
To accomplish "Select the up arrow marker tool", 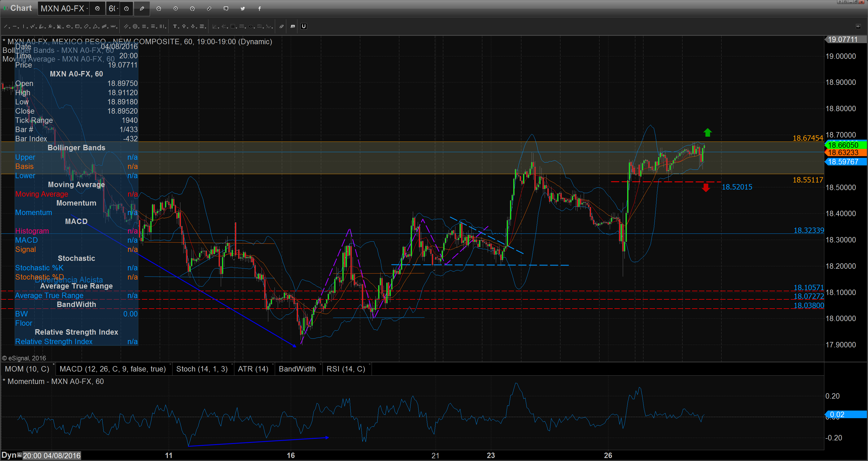I will 184,26.
